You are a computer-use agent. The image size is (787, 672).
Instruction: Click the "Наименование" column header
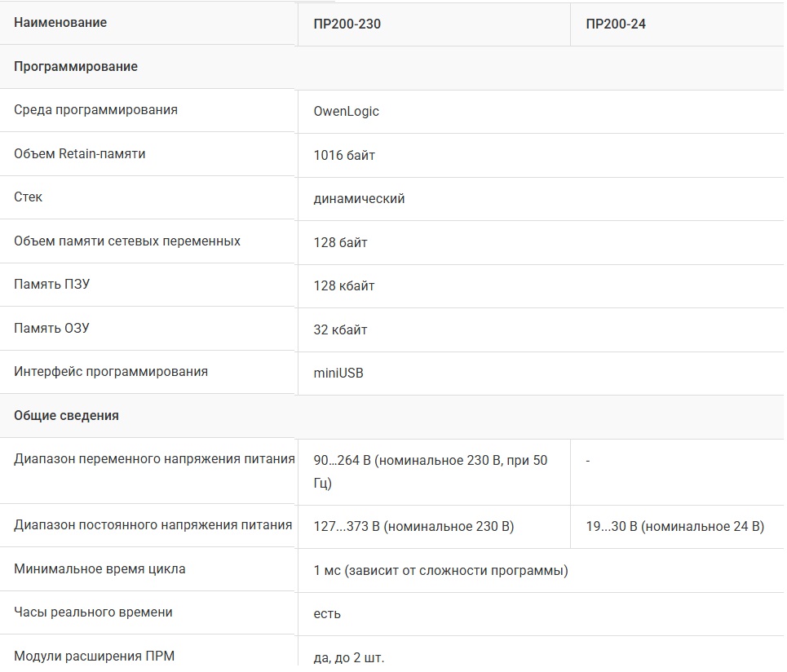[x=60, y=23]
